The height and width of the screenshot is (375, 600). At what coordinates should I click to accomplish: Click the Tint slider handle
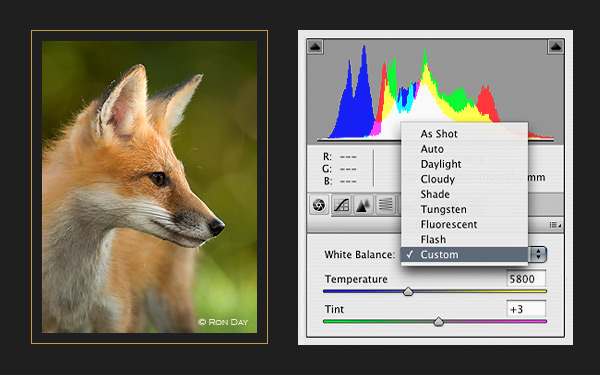click(439, 321)
